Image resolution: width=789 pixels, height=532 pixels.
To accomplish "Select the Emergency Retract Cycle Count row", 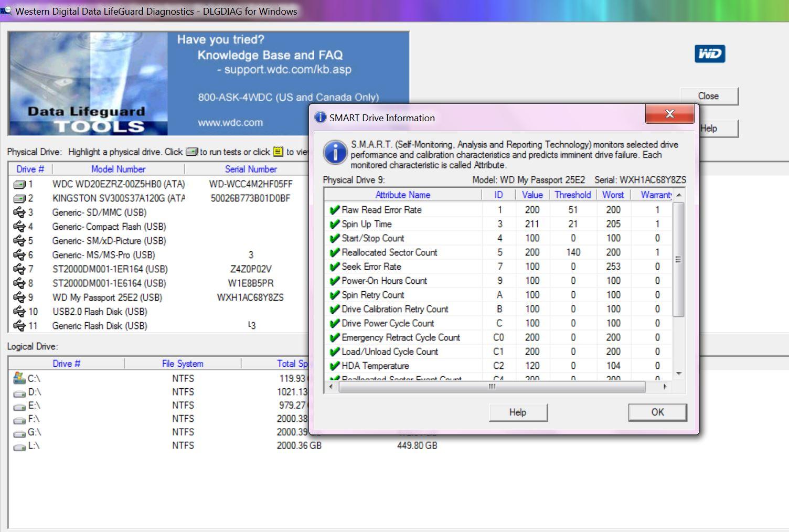I will [x=498, y=337].
